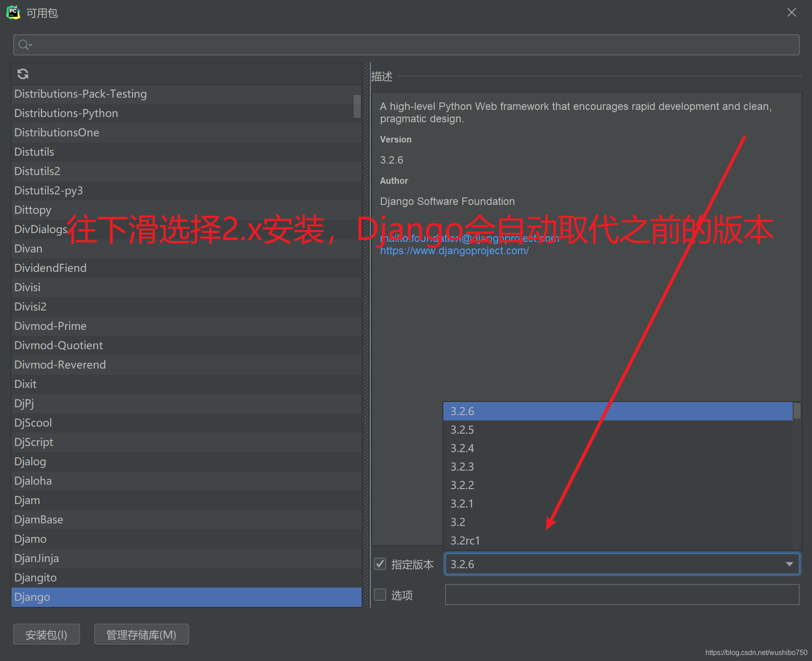Toggle the 指定版本 checkbox
This screenshot has width=812, height=661.
(380, 564)
